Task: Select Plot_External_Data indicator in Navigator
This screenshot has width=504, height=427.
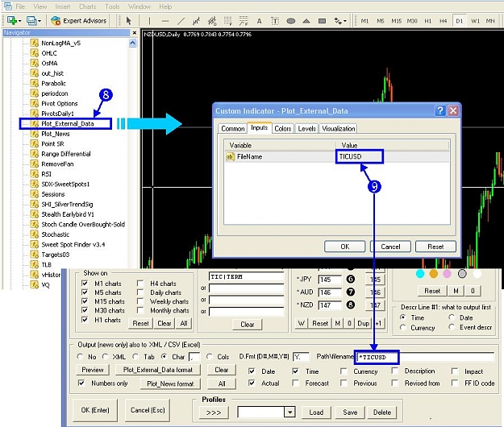Action: pyautogui.click(x=68, y=124)
